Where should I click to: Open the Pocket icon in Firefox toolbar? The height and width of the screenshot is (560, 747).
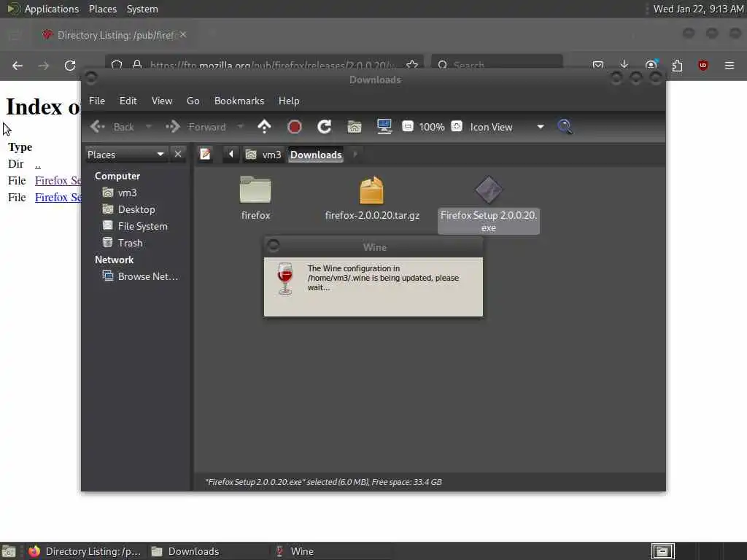pyautogui.click(x=598, y=65)
